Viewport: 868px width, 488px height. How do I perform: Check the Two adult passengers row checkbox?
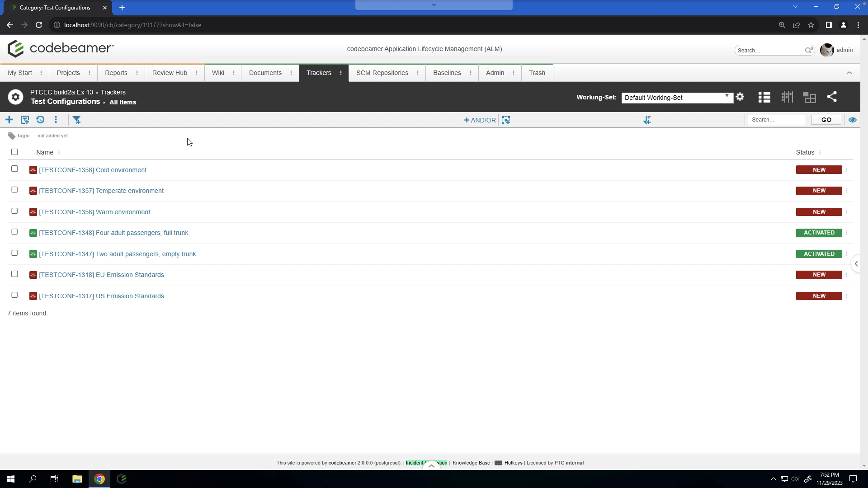pyautogui.click(x=14, y=253)
